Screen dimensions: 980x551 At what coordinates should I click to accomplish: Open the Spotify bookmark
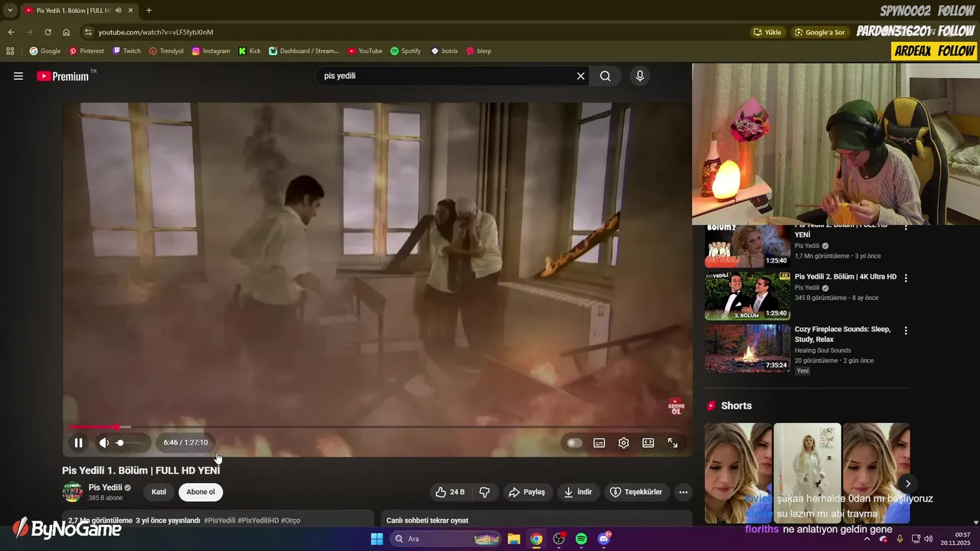(x=406, y=51)
